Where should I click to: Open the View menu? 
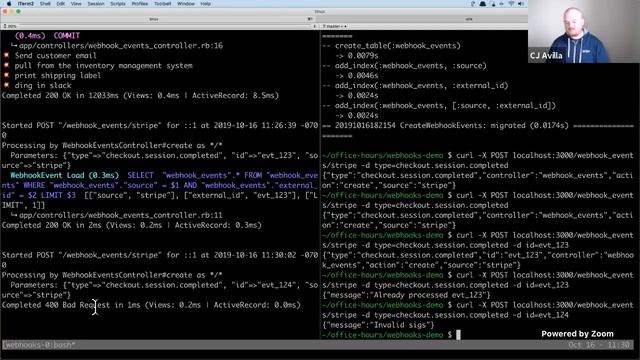click(76, 4)
